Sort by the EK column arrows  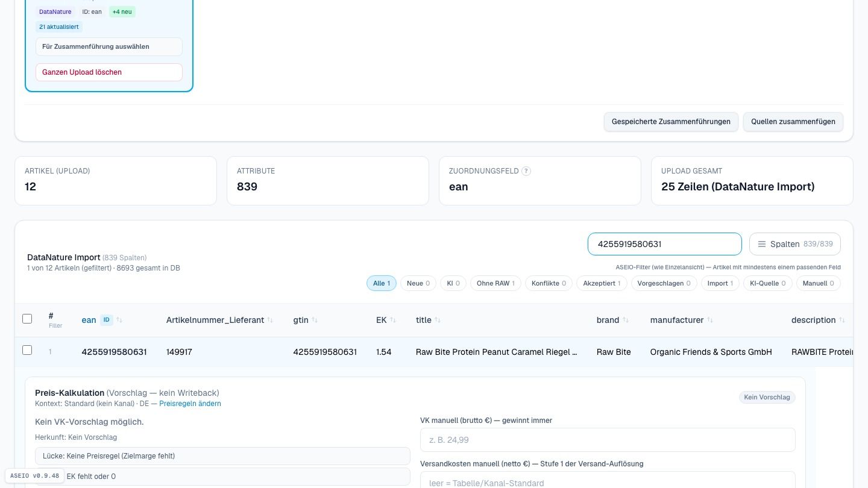tap(393, 320)
